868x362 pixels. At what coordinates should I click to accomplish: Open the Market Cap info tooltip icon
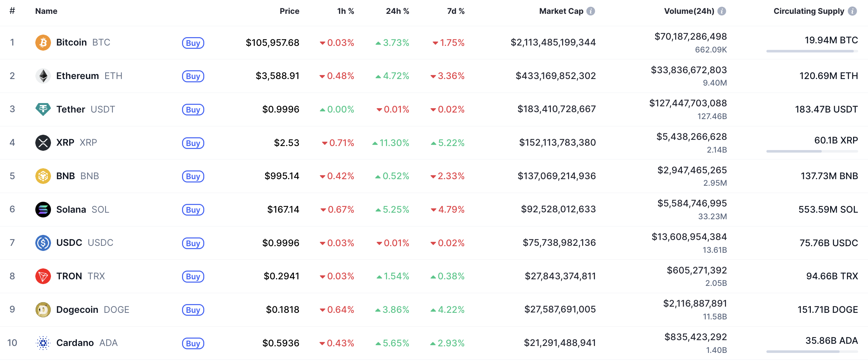click(591, 11)
